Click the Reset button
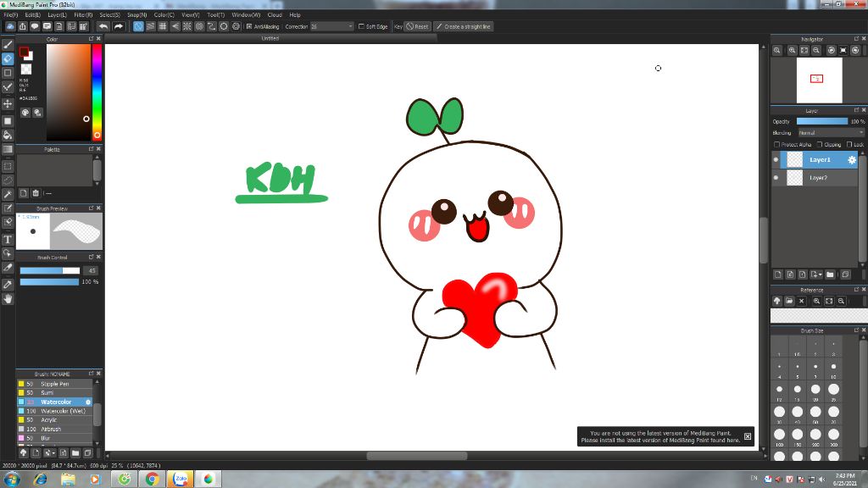The height and width of the screenshot is (488, 868). pyautogui.click(x=417, y=26)
